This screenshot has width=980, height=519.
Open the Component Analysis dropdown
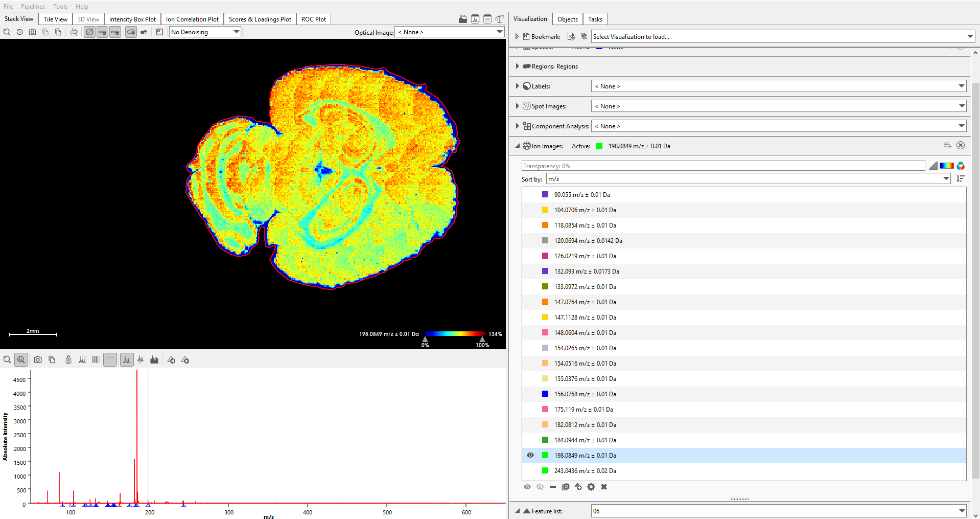779,126
